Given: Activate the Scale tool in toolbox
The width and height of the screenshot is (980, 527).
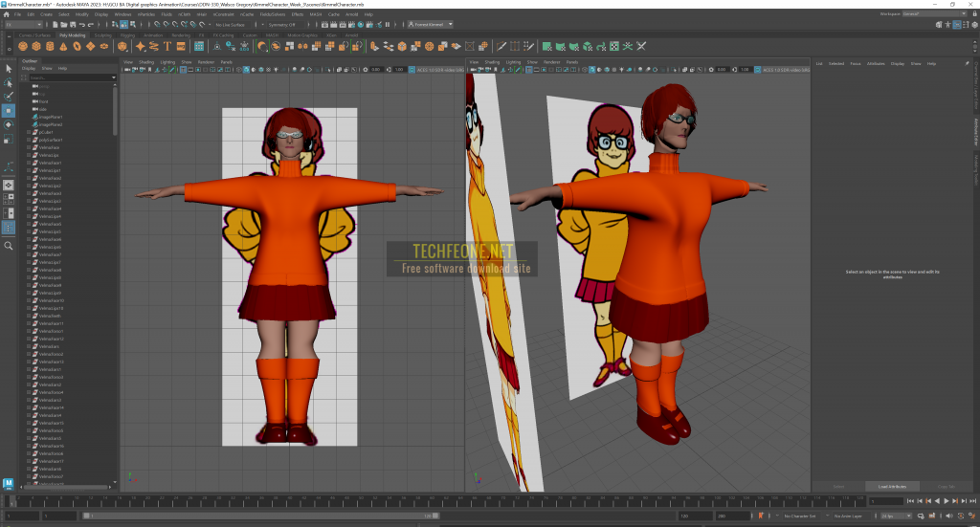Looking at the screenshot, I should click(x=9, y=140).
